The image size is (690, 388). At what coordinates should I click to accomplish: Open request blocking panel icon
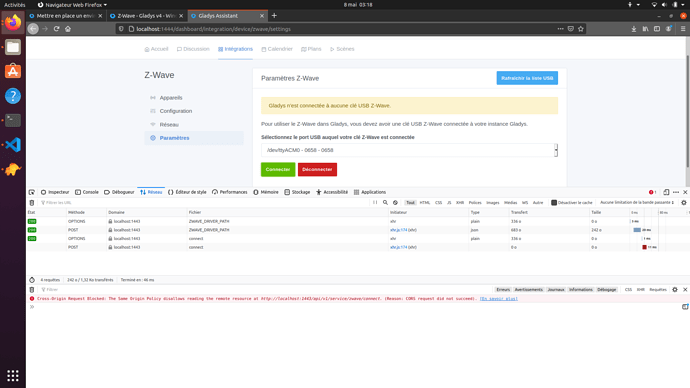click(x=395, y=203)
